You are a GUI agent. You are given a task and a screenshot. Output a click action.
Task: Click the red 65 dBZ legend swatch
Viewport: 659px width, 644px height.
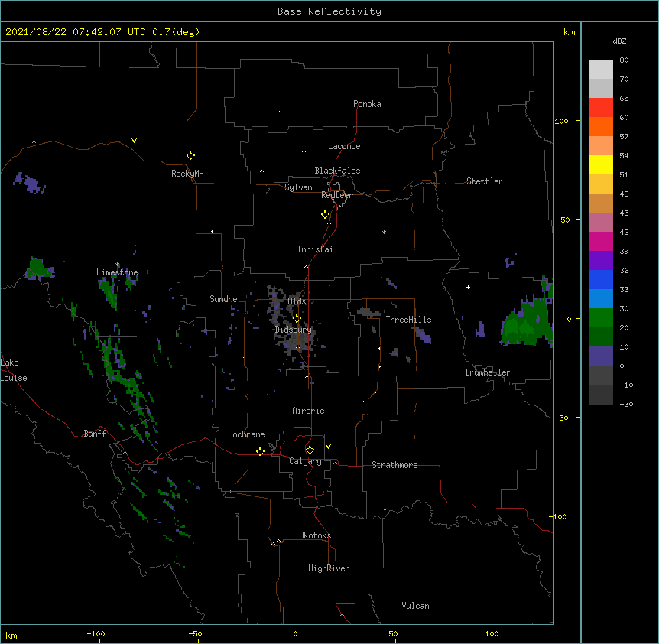pyautogui.click(x=601, y=107)
